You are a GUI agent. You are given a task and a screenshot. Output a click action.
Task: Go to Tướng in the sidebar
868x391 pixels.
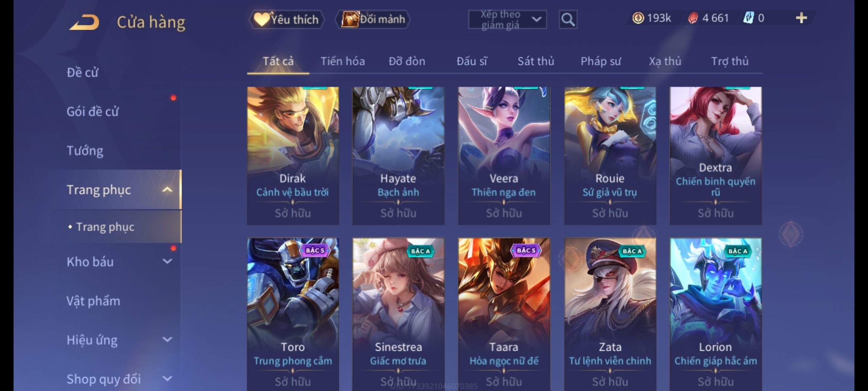(85, 151)
